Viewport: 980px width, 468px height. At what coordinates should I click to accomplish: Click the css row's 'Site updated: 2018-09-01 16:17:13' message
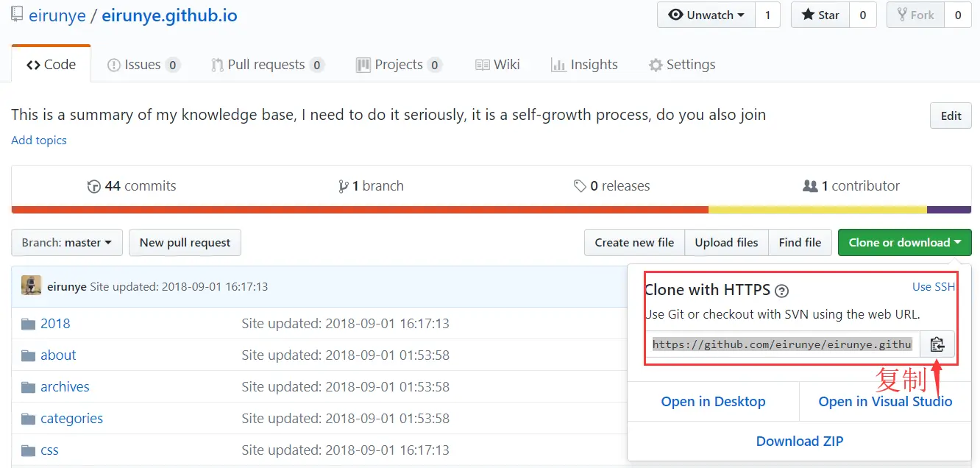(x=345, y=450)
